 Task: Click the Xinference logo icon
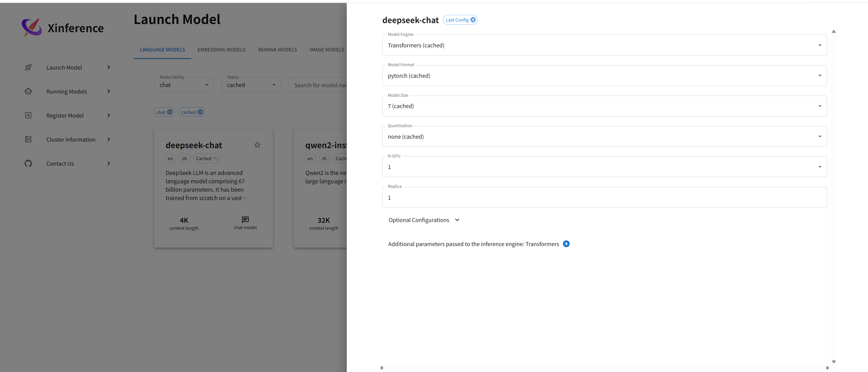click(32, 27)
